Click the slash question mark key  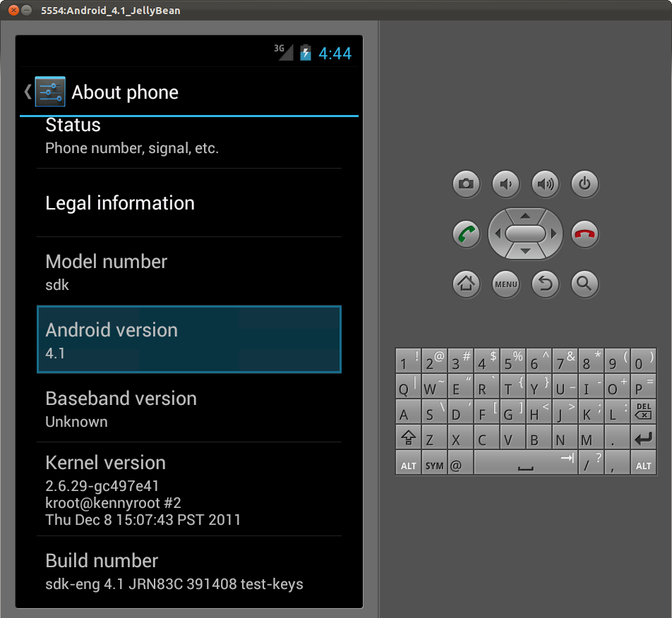591,463
